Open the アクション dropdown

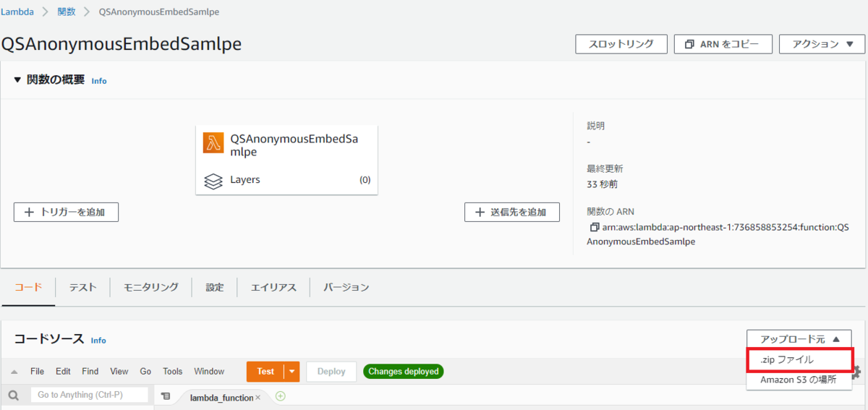click(822, 44)
